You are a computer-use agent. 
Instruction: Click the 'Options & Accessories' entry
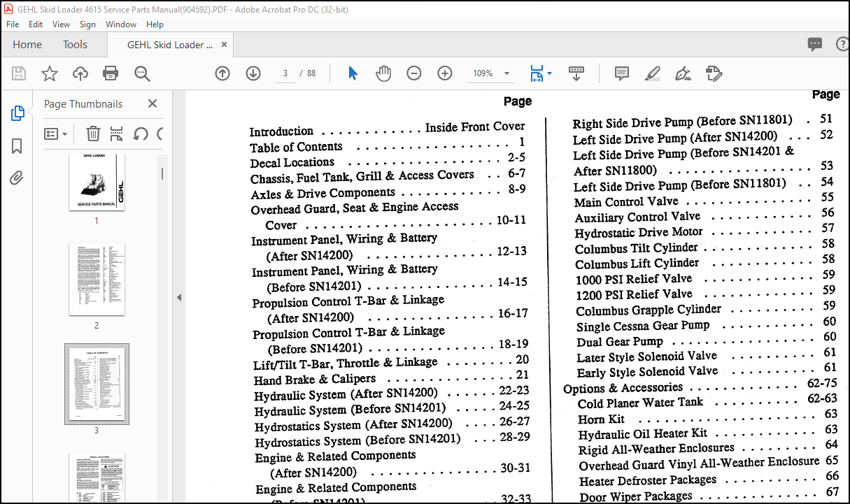point(623,388)
